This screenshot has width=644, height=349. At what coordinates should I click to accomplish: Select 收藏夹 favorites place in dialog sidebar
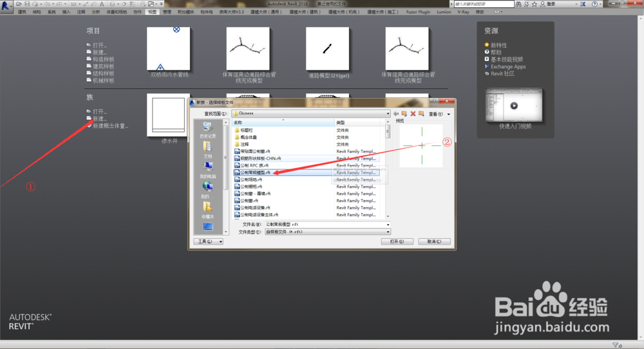207,210
